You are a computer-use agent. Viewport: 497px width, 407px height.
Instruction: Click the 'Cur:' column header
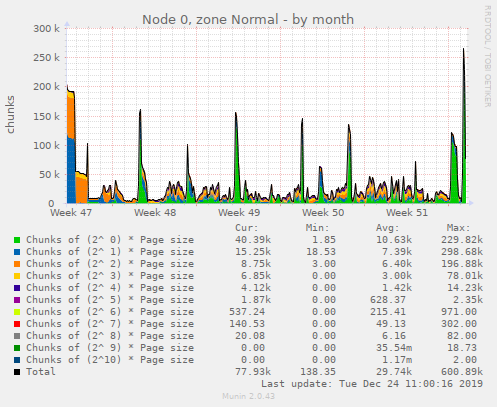coord(247,228)
